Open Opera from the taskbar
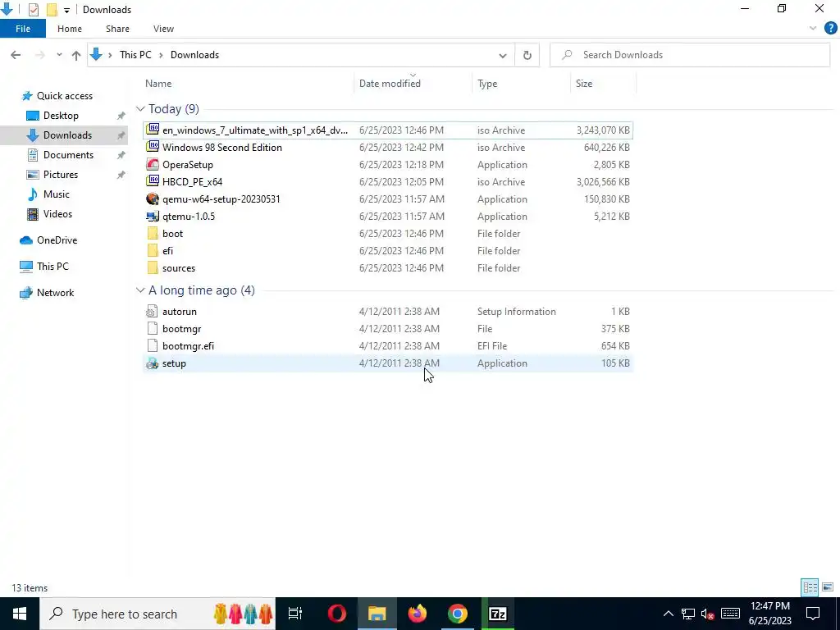 pos(337,614)
